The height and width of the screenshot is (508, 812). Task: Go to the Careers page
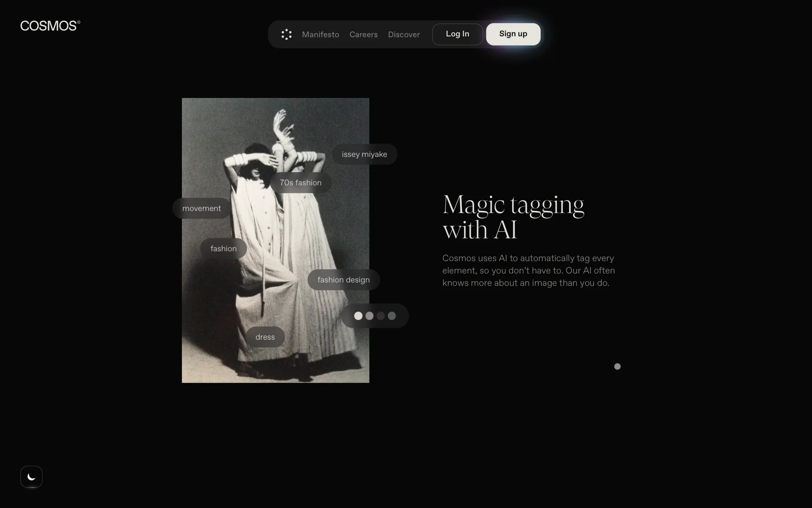363,34
